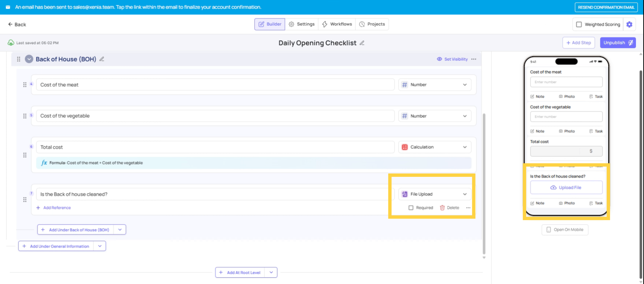Click the builder vertical scrollbar
644x284 pixels.
(484, 184)
